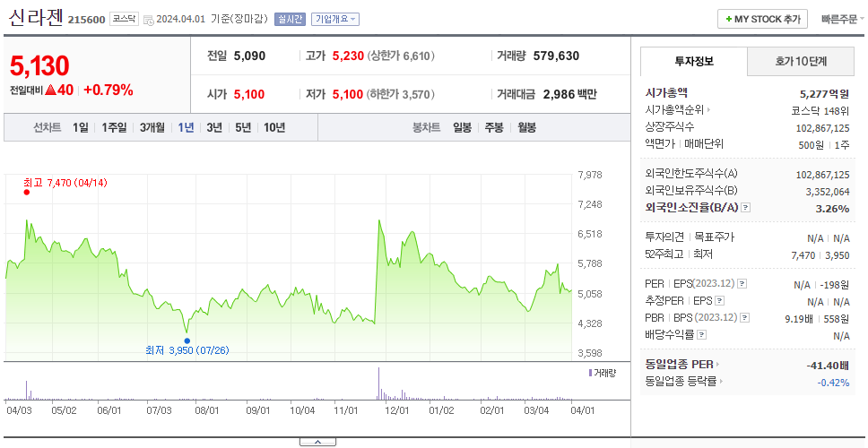Open 시가총액순위 link
This screenshot has width=868, height=448.
(x=678, y=110)
